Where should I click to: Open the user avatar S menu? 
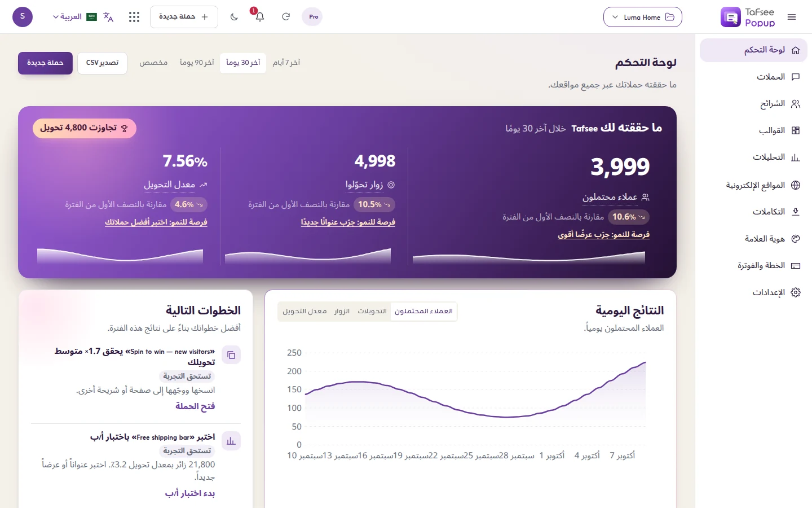pyautogui.click(x=23, y=16)
